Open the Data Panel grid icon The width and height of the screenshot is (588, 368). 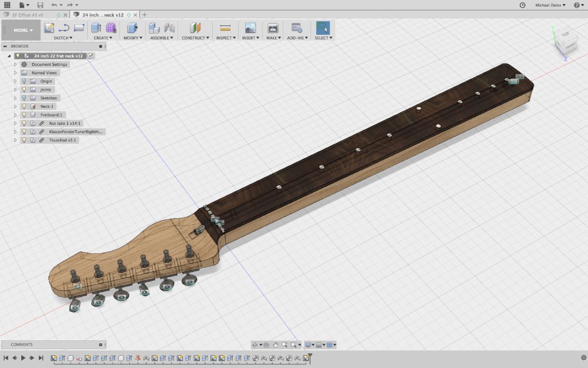click(6, 5)
